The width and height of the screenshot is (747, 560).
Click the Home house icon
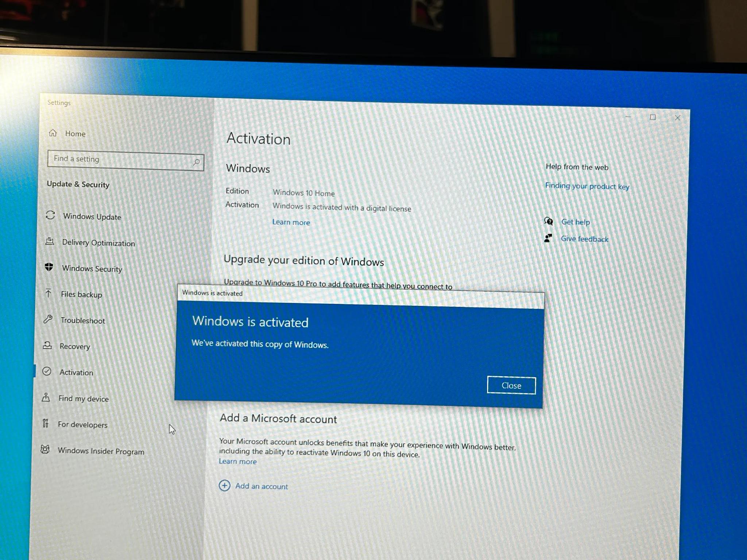[53, 133]
